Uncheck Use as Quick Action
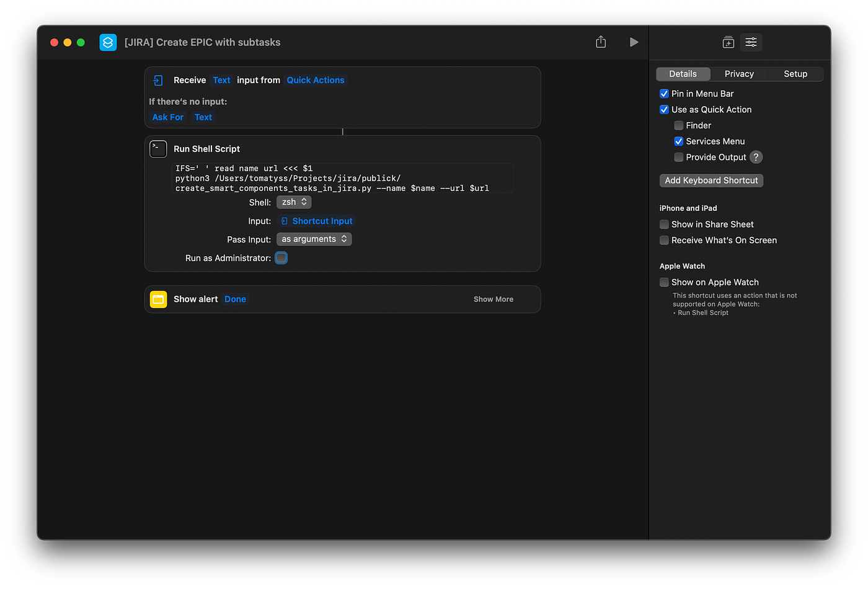The image size is (868, 589). (x=664, y=110)
